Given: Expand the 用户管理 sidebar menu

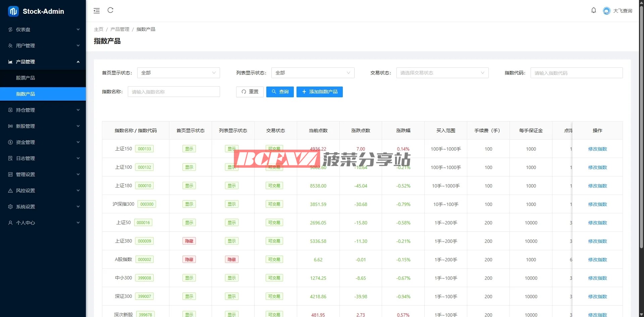Looking at the screenshot, I should (x=43, y=46).
